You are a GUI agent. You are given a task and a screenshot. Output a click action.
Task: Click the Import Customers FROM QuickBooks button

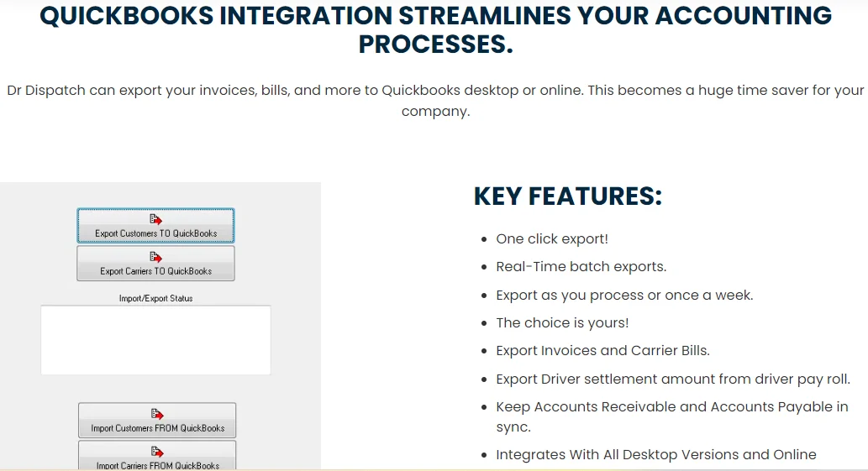(x=157, y=420)
